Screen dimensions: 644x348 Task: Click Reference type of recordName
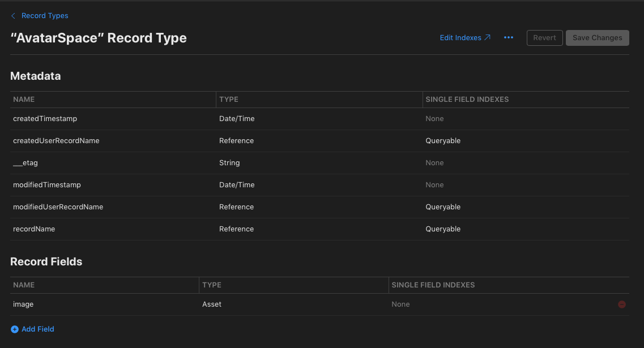tap(237, 229)
